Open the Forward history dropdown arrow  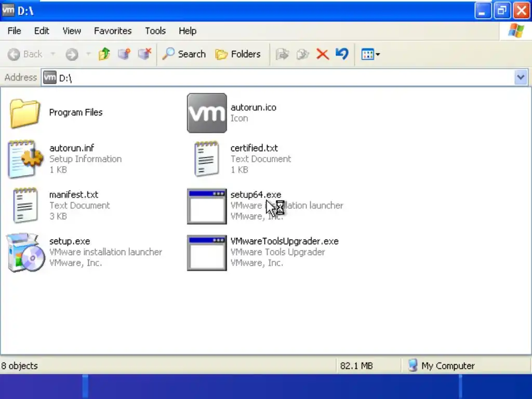pyautogui.click(x=88, y=54)
